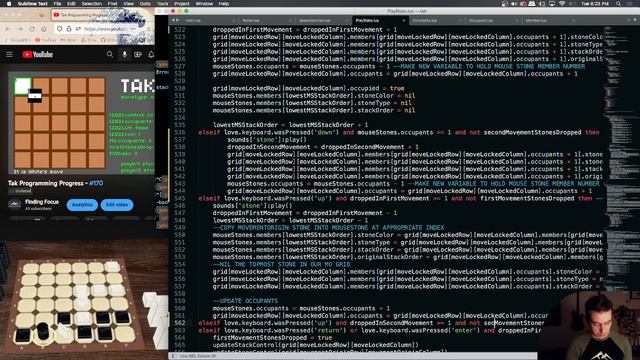
Task: Reload the browser page
Action: click(32, 29)
